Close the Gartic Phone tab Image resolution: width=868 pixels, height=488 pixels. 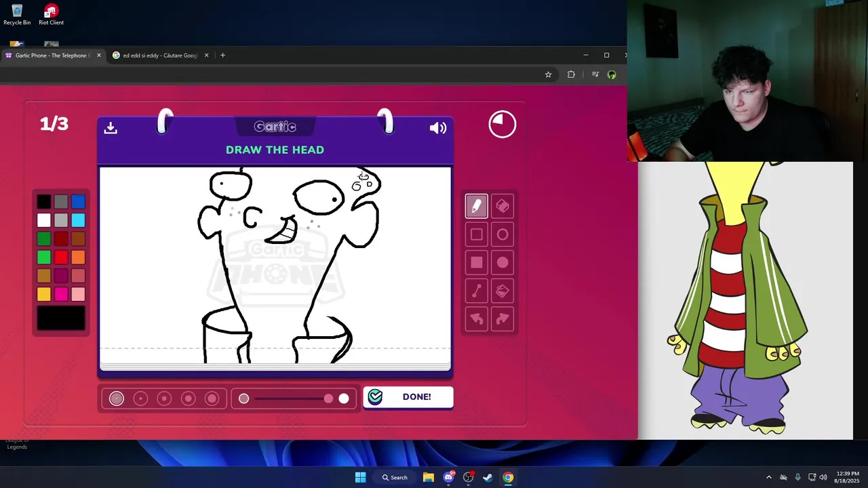(x=99, y=56)
